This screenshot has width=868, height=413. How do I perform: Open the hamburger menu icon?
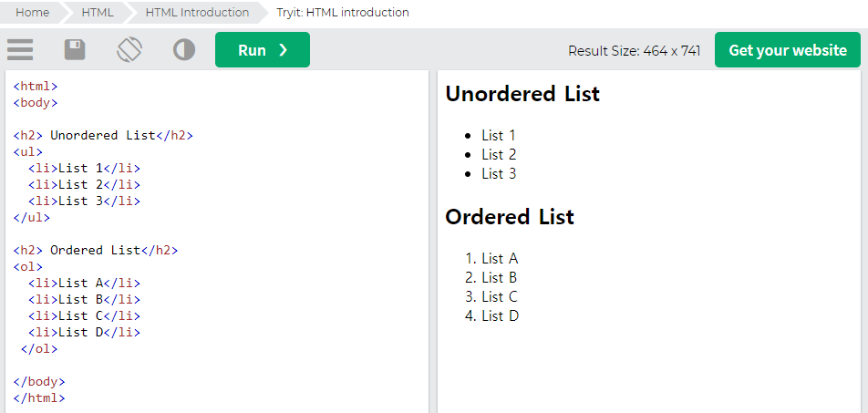(x=20, y=50)
